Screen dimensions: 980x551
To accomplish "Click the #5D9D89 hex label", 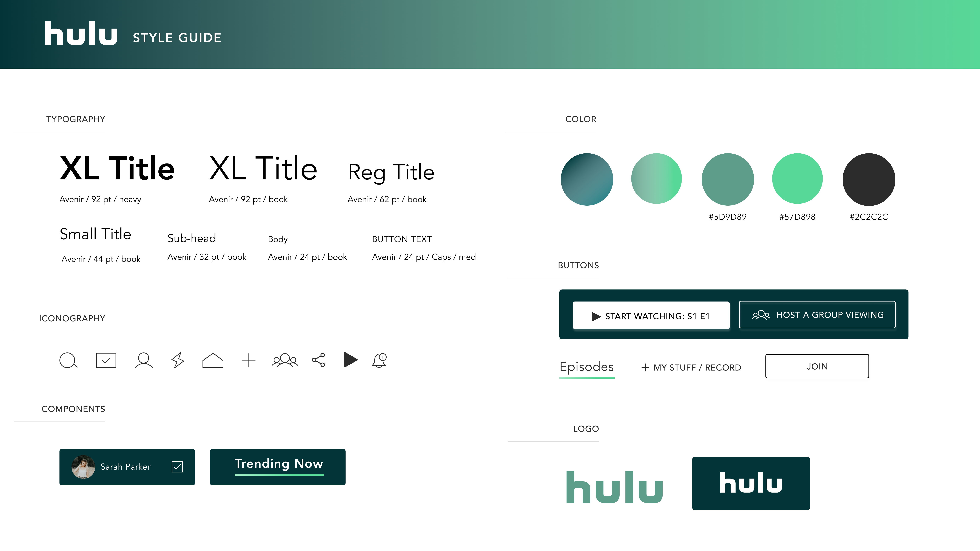I will point(727,217).
